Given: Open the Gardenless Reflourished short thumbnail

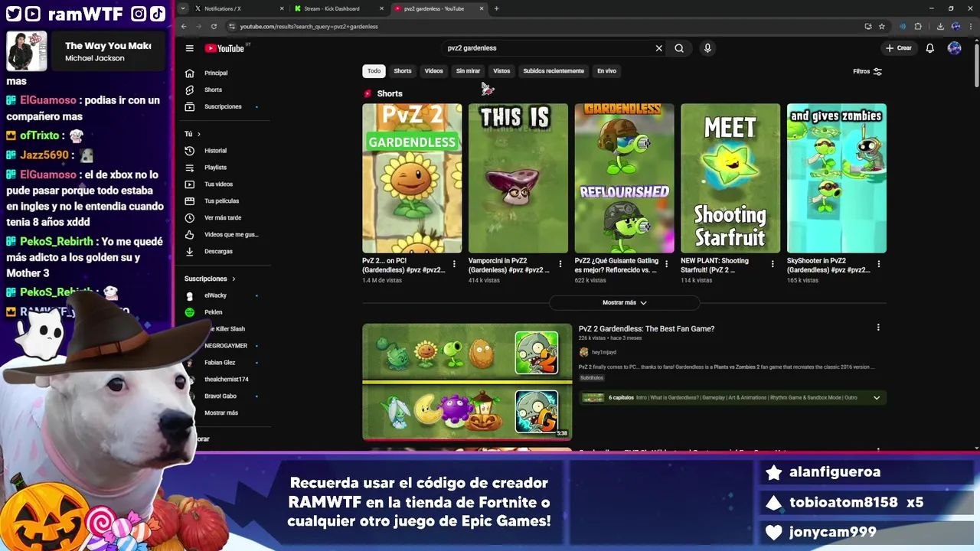Looking at the screenshot, I should tap(625, 178).
